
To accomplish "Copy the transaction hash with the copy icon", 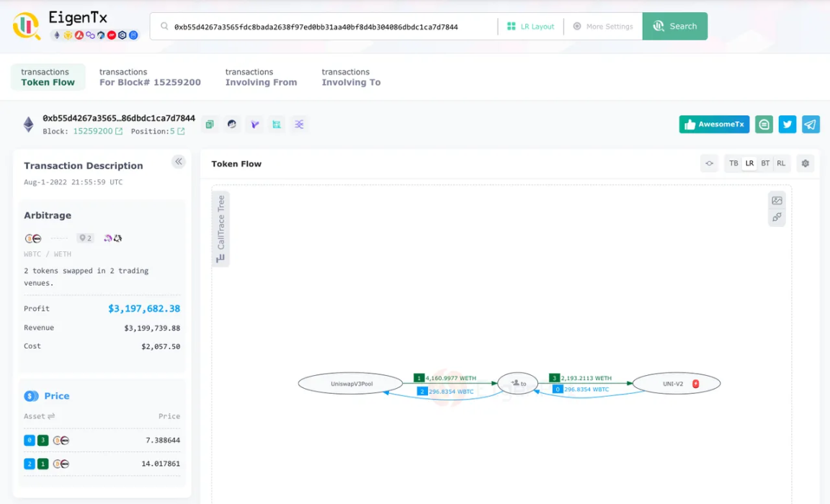I will [x=209, y=125].
